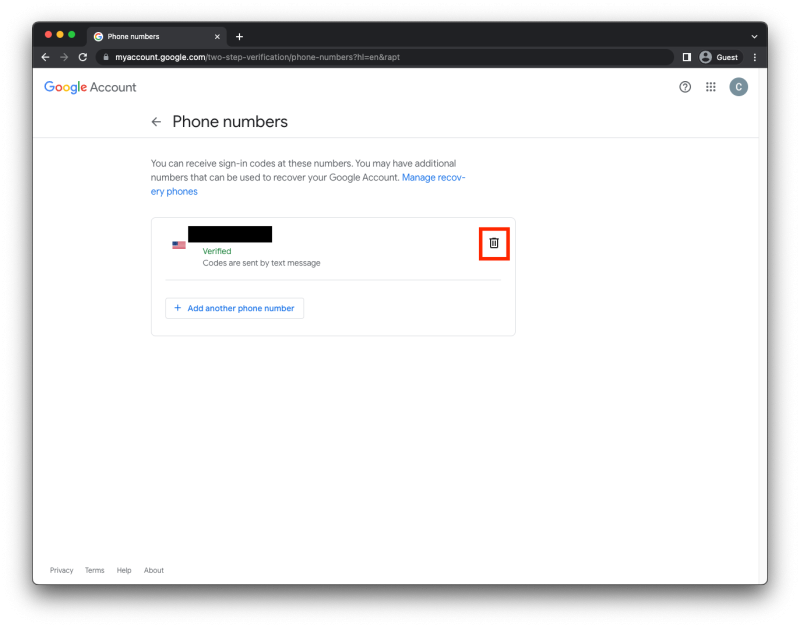Image resolution: width=800 pixels, height=627 pixels.
Task: Click the US flag next to the phone number
Action: [179, 242]
